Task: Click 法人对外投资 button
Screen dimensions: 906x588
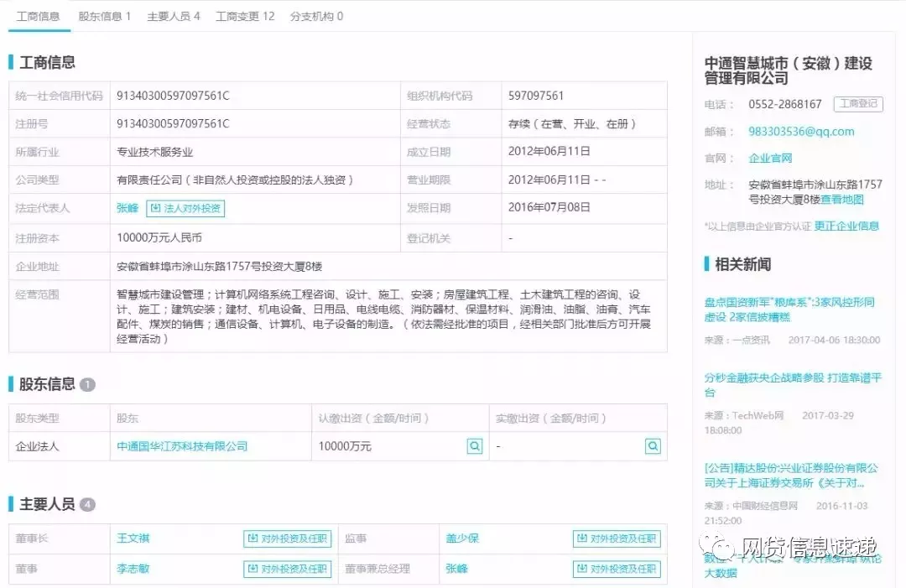Action: click(185, 208)
